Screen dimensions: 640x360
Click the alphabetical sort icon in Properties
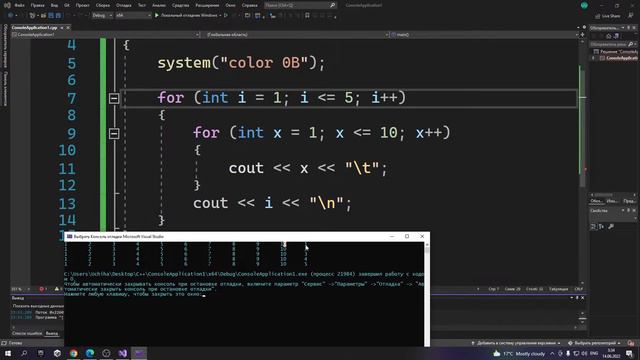[602, 227]
